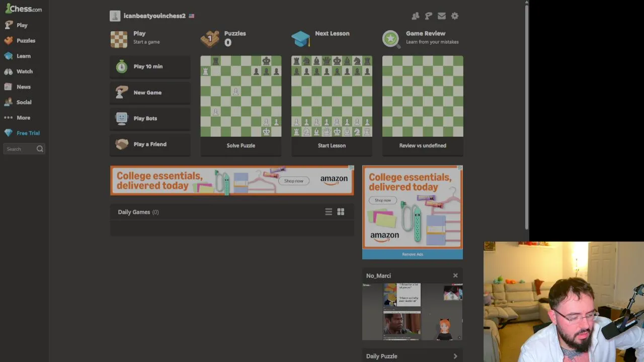
Task: Click the puzzle board thumbnail
Action: pyautogui.click(x=241, y=96)
